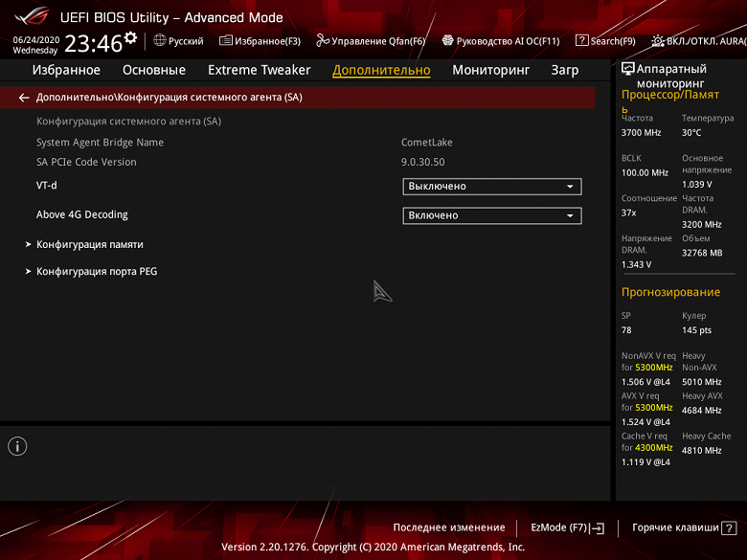Open Управление Qfan(F6) fan control
The height and width of the screenshot is (560, 747).
point(371,41)
